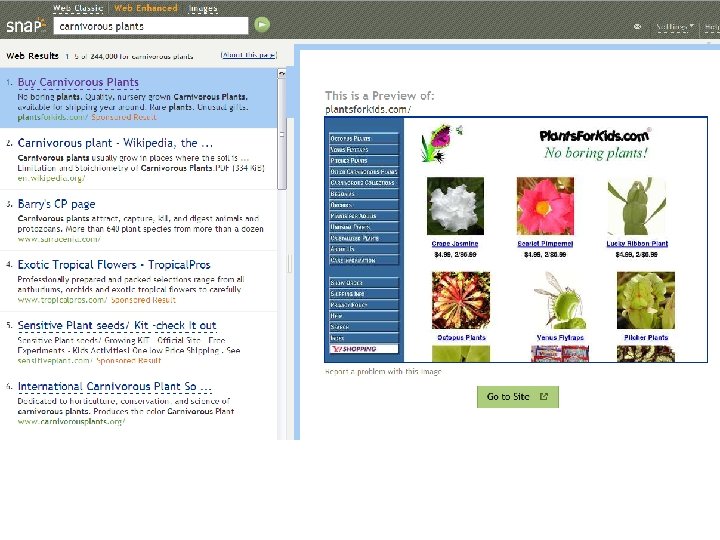This screenshot has width=720, height=540.
Task: Click the plantsforkids.com preview URL text
Action: pos(368,109)
